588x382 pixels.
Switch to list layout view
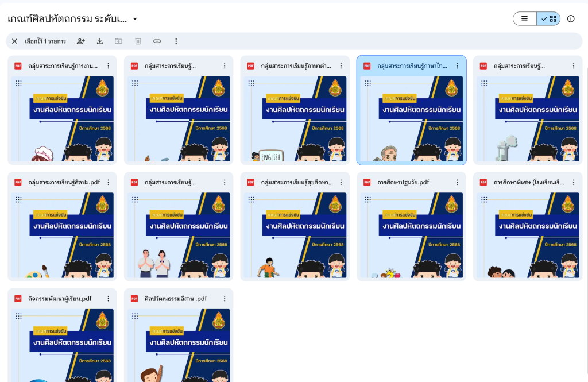point(525,19)
